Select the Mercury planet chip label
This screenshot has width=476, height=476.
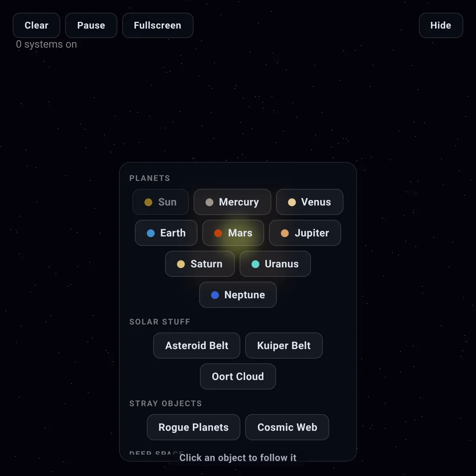pos(239,202)
